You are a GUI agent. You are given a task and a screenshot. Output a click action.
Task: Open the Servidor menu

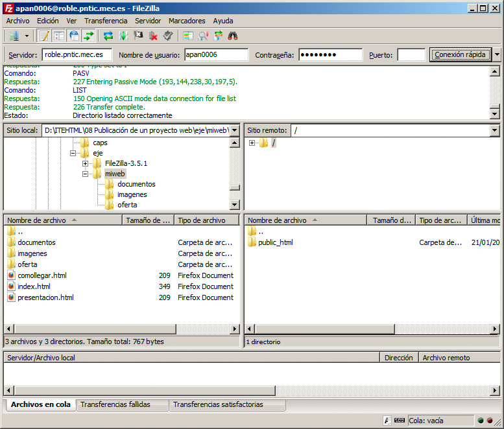148,21
